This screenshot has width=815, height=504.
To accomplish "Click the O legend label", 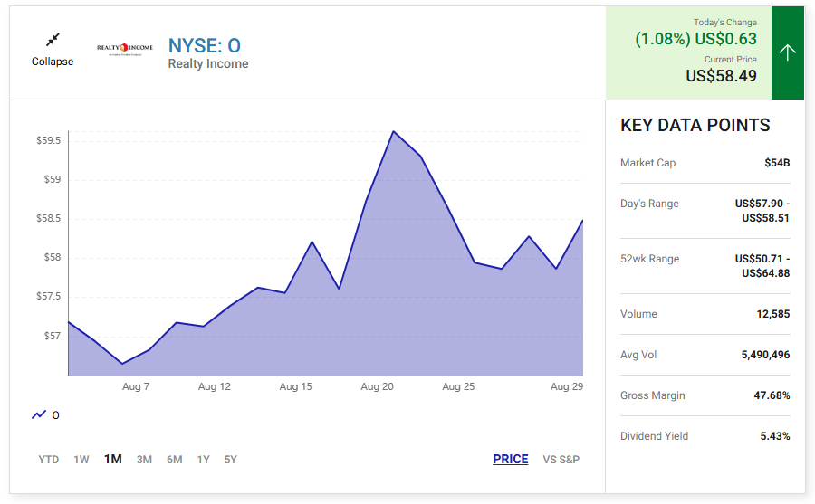I will point(55,415).
